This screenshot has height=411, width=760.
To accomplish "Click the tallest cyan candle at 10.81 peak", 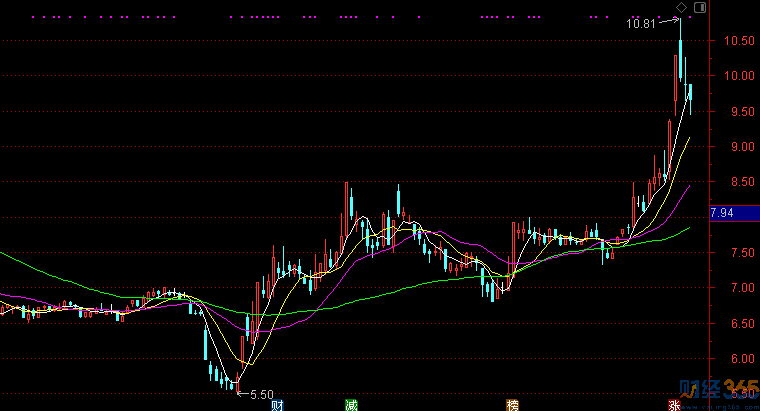I will [681, 50].
